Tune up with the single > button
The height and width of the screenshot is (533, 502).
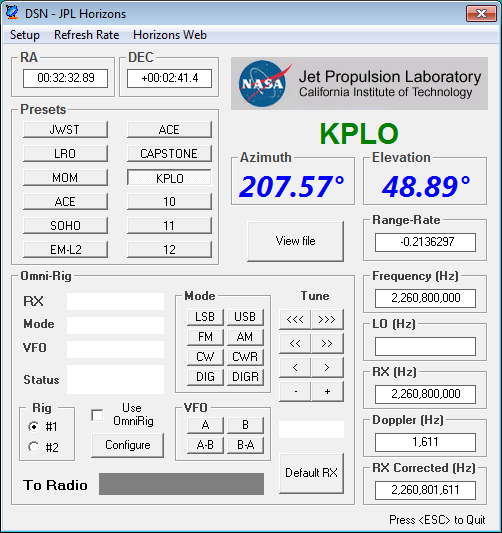point(327,367)
